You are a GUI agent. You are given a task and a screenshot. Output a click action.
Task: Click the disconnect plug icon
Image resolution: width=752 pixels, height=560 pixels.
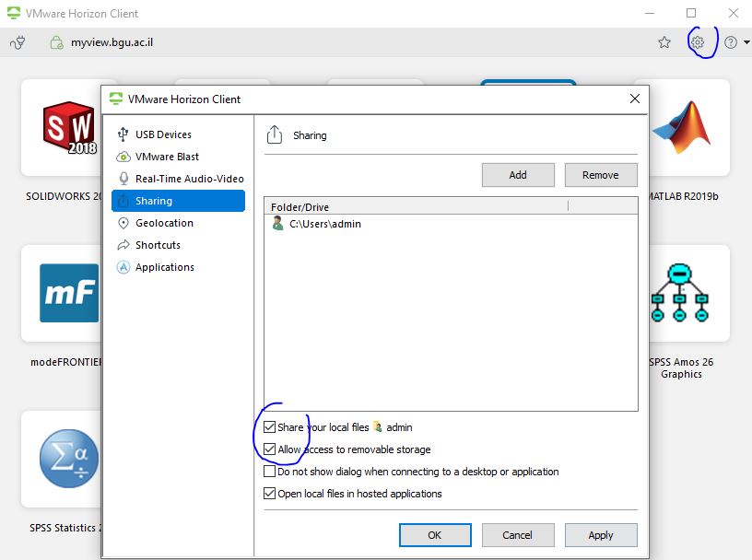[x=18, y=42]
